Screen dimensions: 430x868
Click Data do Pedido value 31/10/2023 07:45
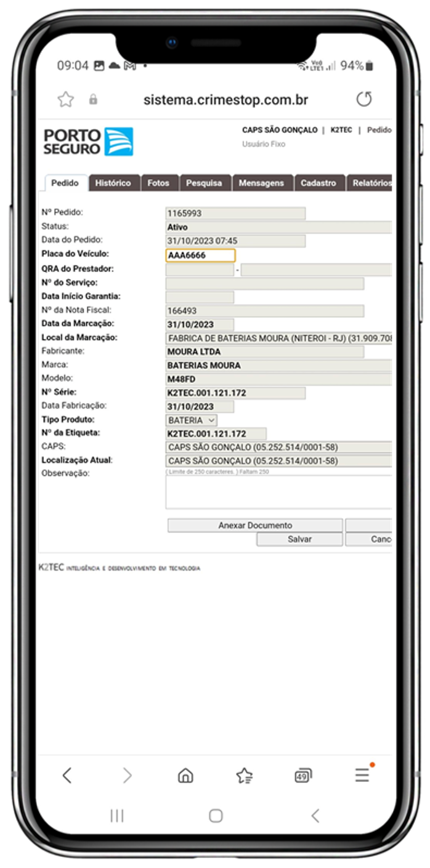click(x=235, y=241)
